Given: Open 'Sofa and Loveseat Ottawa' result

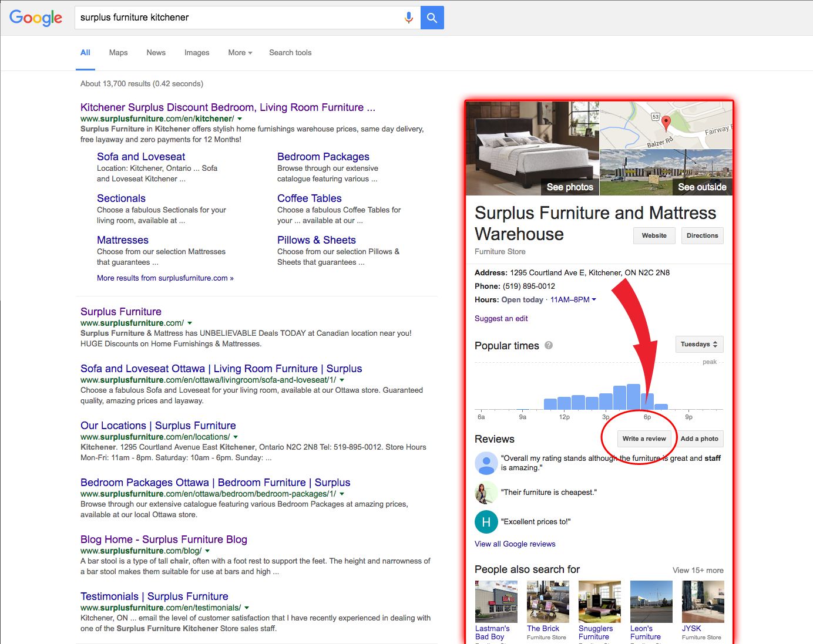Looking at the screenshot, I should pos(221,369).
